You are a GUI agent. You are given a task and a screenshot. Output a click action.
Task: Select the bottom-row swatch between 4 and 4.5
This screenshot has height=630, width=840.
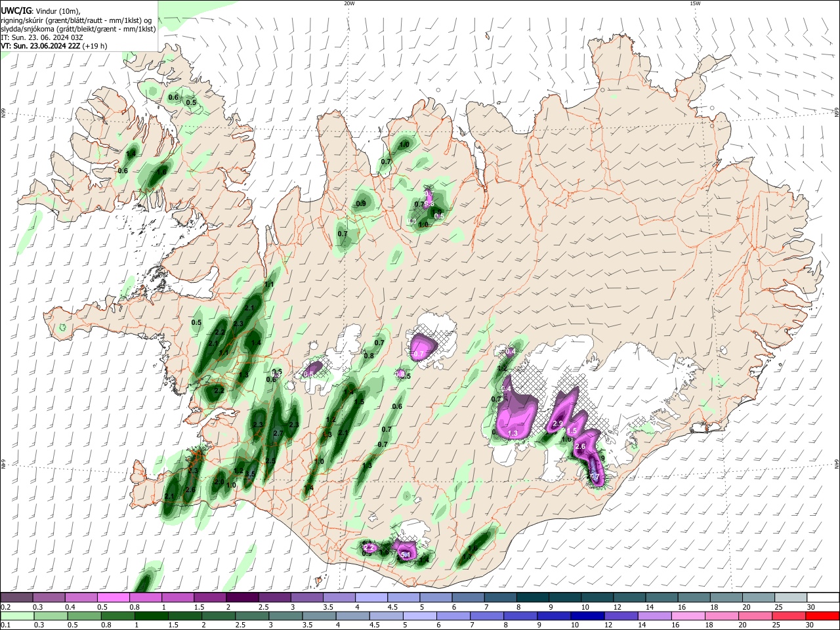[353, 616]
